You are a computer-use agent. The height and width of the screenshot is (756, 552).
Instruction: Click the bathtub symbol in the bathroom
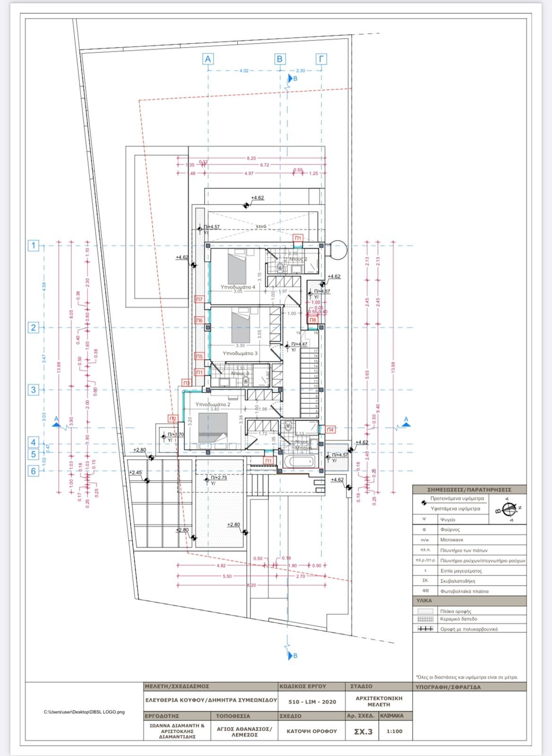[x=301, y=462]
